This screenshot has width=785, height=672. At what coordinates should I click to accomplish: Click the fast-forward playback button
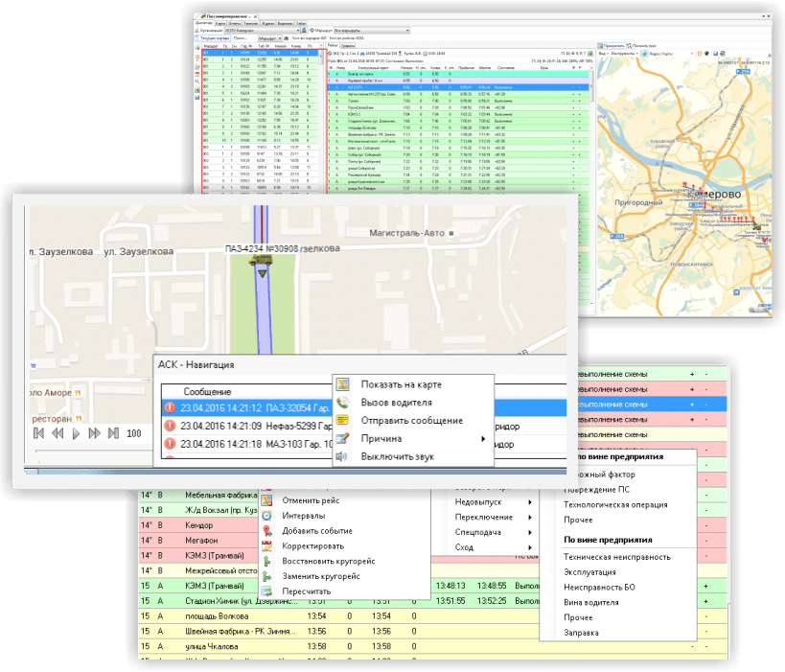(x=94, y=433)
